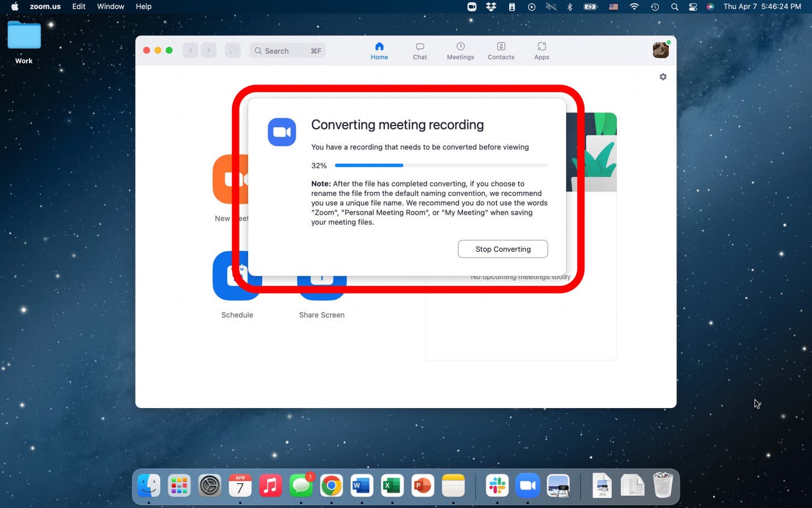Click the back navigation arrow in Zoom

point(191,51)
